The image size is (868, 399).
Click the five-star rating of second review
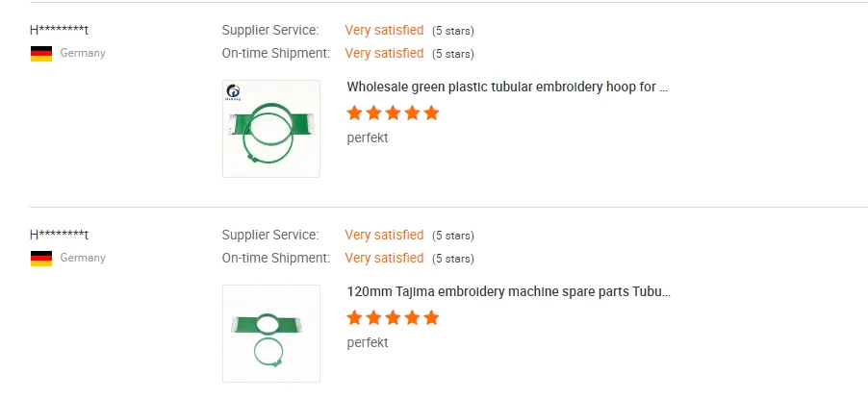click(393, 318)
